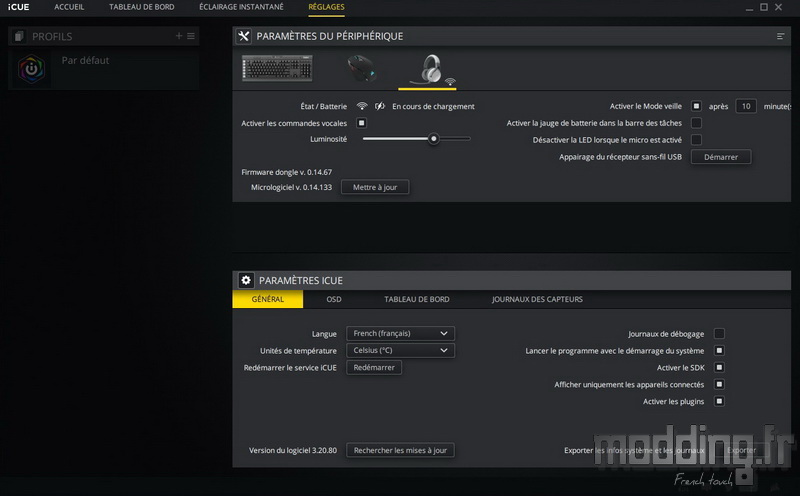
Task: Click the Exporter button
Action: click(741, 450)
